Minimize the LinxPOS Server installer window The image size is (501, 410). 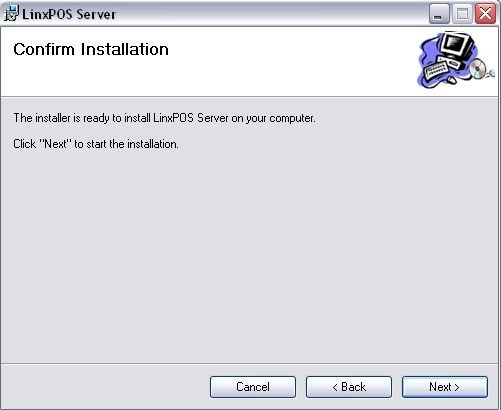click(439, 14)
